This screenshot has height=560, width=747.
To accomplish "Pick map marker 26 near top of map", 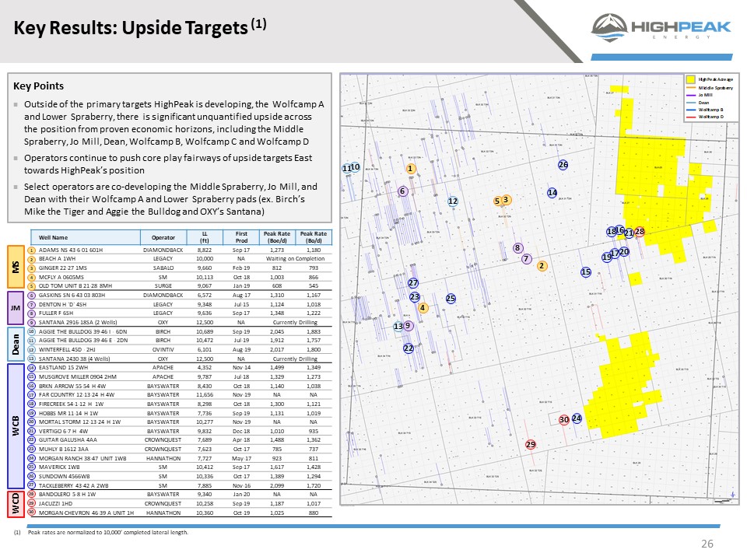I will click(x=563, y=165).
